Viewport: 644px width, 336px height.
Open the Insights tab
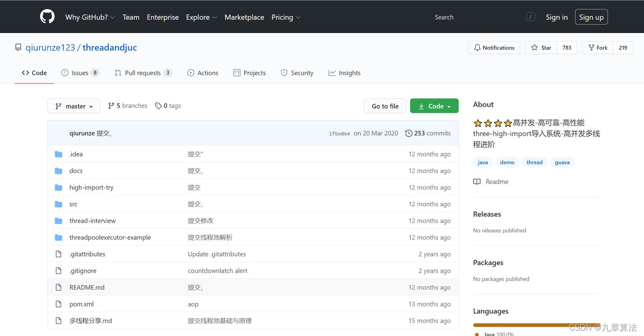click(x=344, y=73)
